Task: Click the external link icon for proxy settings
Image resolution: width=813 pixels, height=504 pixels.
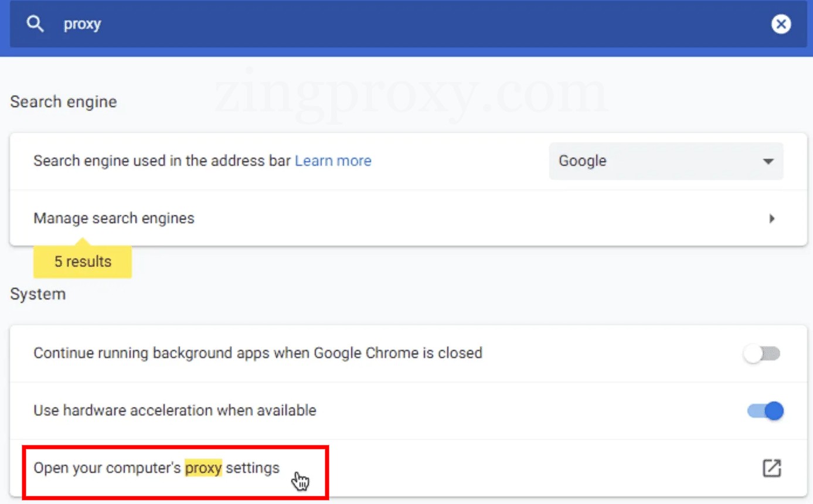Action: [771, 468]
